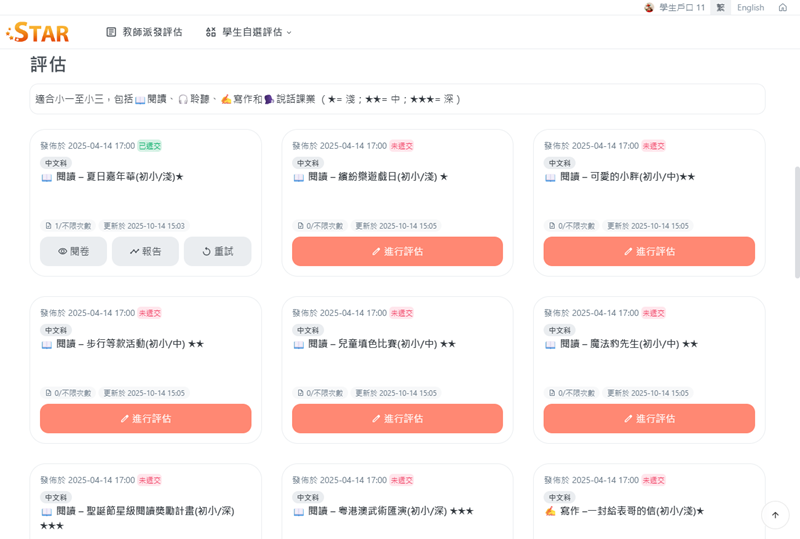Start 進行評估 for 繽紛樂遊戲日
This screenshot has width=800, height=539.
coord(397,251)
